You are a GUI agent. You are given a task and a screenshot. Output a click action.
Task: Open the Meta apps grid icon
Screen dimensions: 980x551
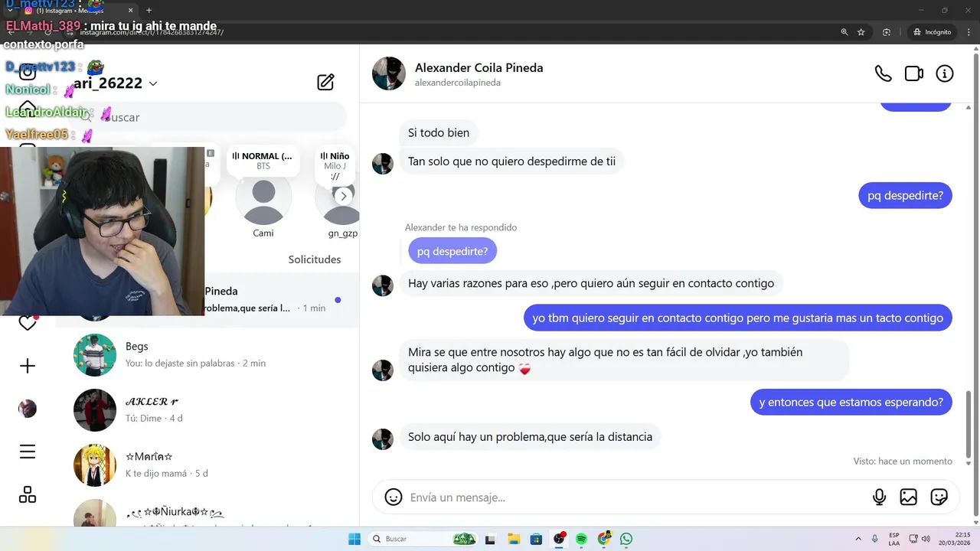coord(28,494)
